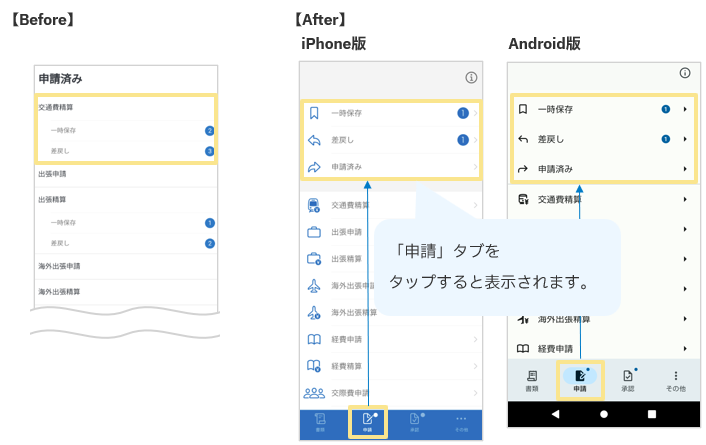The image size is (706, 445).
Task: Select the 書類 tab on Android
Action: pyautogui.click(x=531, y=379)
